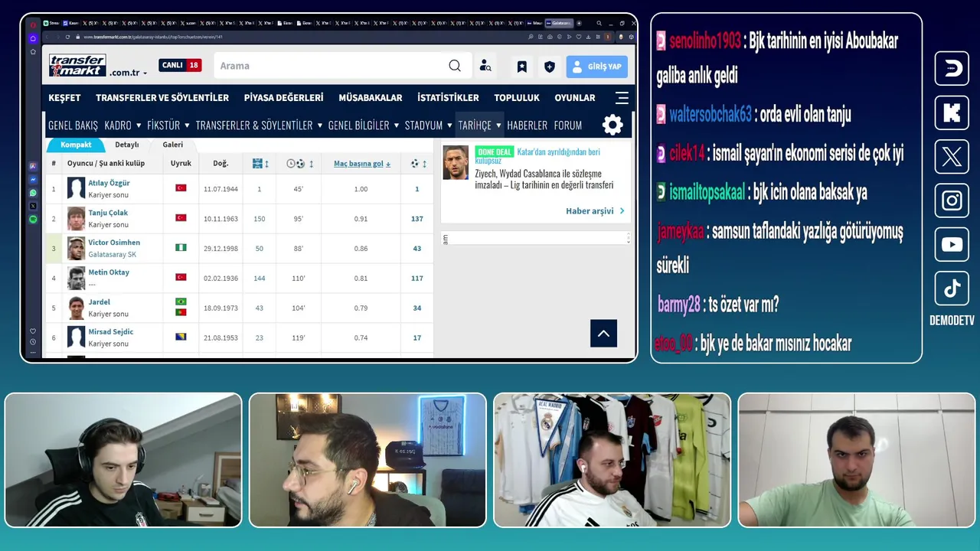Open the Ziyech Wydad Casablanca news headline
The image size is (980, 551).
click(x=544, y=179)
